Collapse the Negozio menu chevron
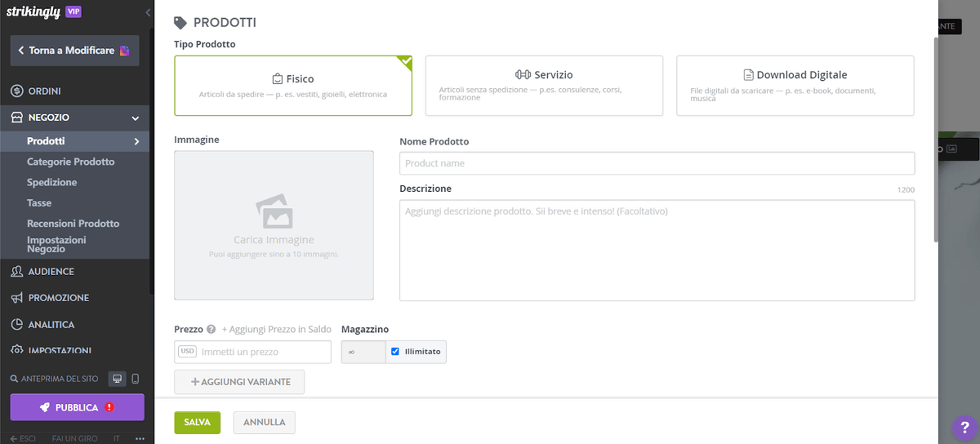 coord(136,118)
